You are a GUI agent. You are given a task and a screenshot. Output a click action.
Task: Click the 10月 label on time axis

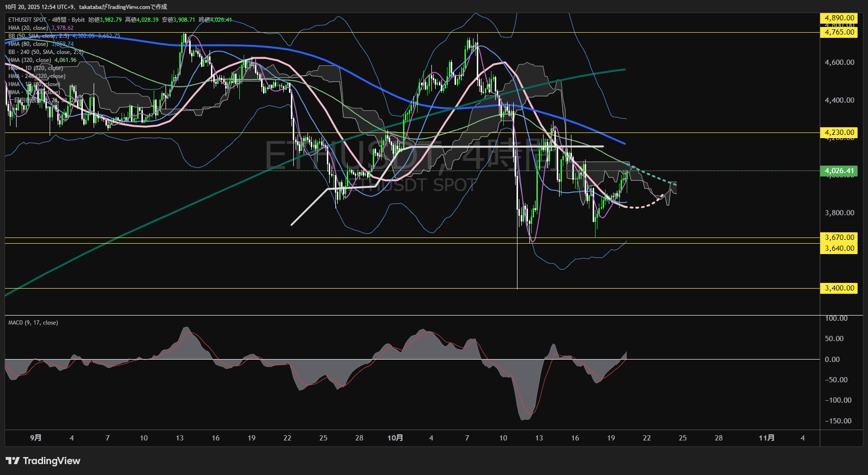395,438
